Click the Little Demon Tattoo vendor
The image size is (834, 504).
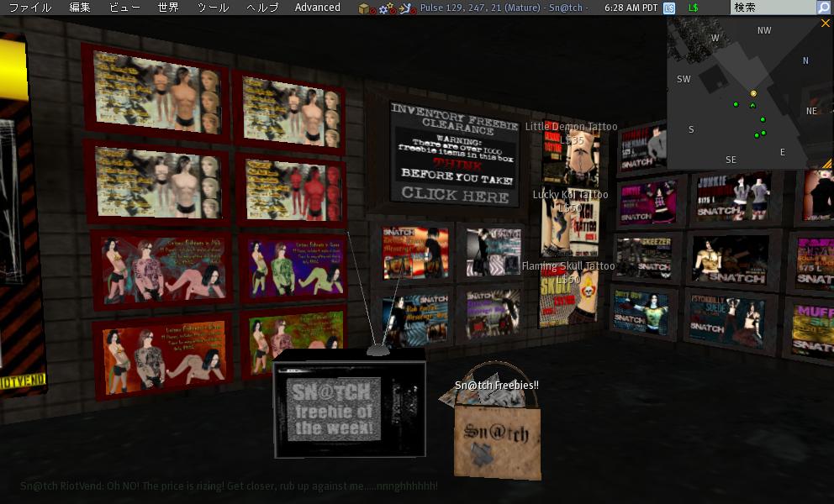pos(571,155)
